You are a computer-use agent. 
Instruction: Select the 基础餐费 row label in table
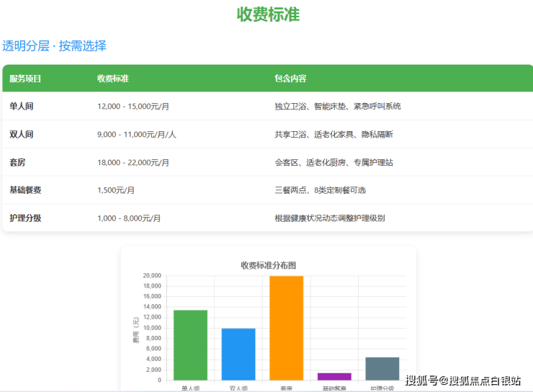[x=25, y=190]
